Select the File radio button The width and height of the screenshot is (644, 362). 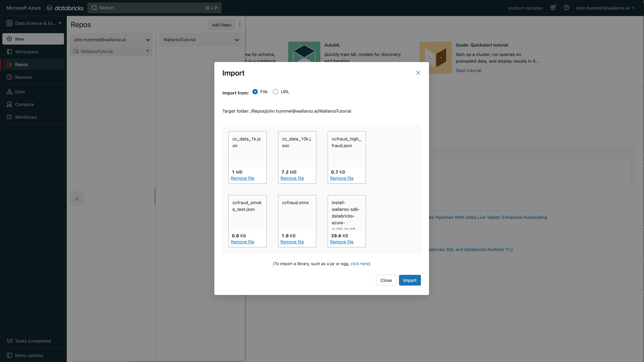pos(255,92)
